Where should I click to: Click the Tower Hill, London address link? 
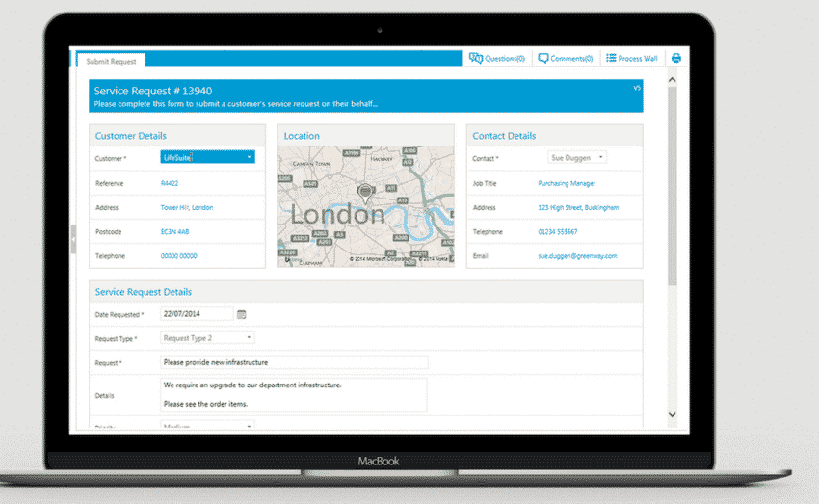pyautogui.click(x=187, y=207)
